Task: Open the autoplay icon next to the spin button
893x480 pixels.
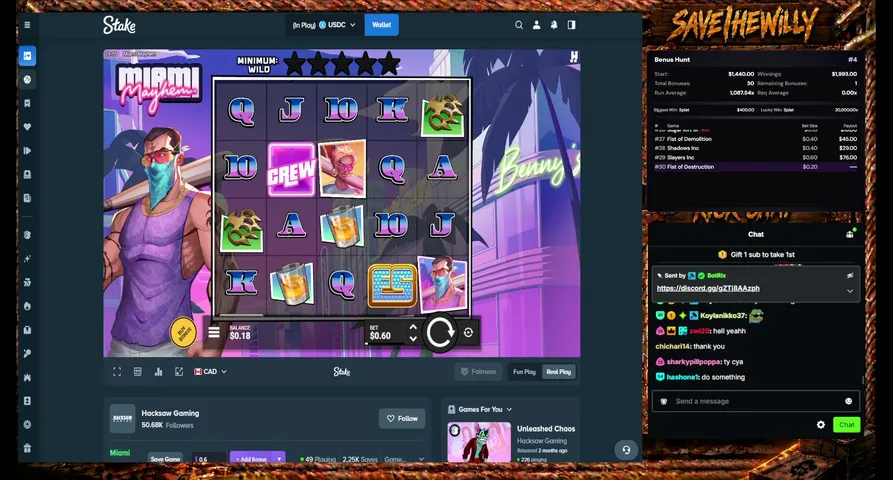Action: click(x=468, y=333)
